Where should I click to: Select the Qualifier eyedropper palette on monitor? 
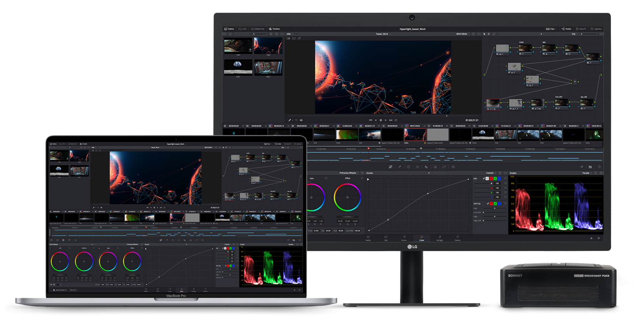click(399, 167)
